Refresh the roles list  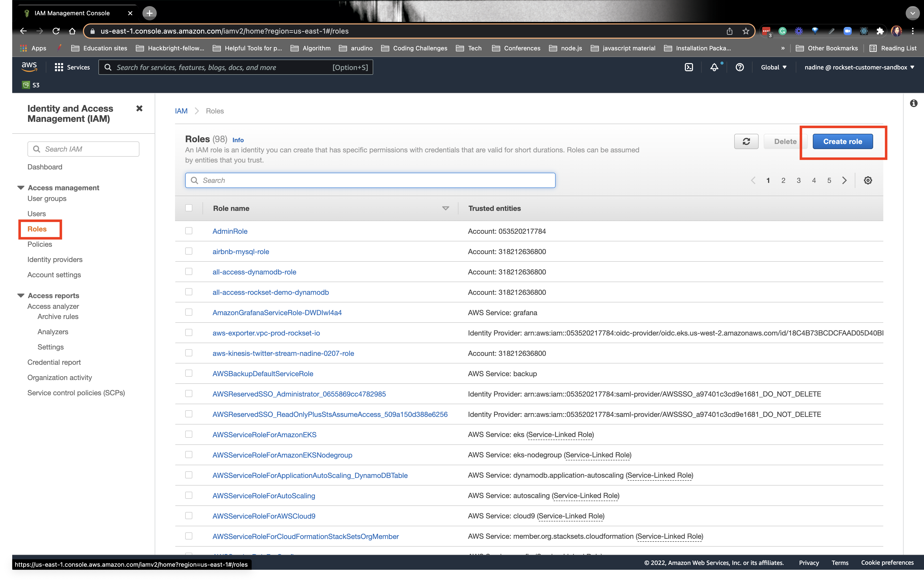pyautogui.click(x=746, y=141)
